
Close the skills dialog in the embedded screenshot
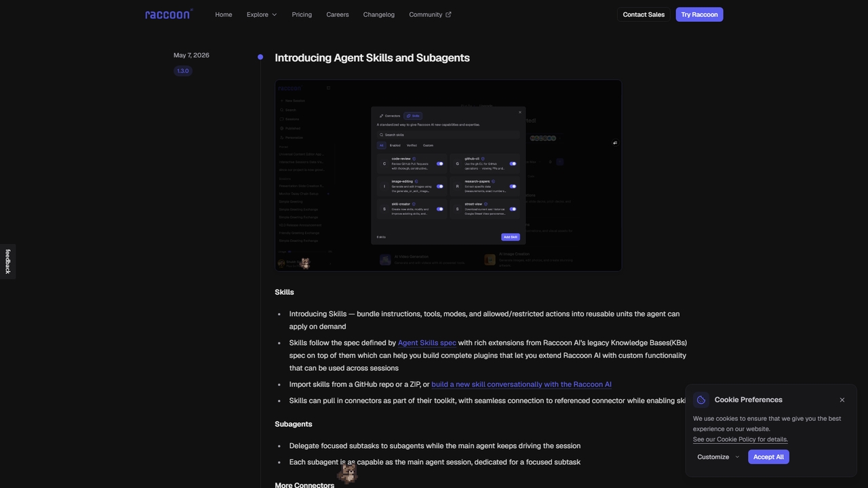pyautogui.click(x=520, y=112)
